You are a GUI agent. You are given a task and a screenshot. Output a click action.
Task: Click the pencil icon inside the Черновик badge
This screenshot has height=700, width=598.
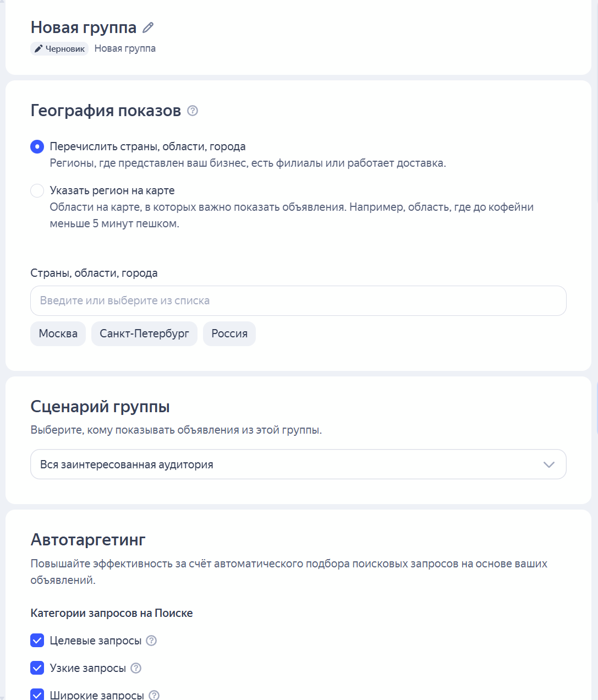pyautogui.click(x=37, y=48)
